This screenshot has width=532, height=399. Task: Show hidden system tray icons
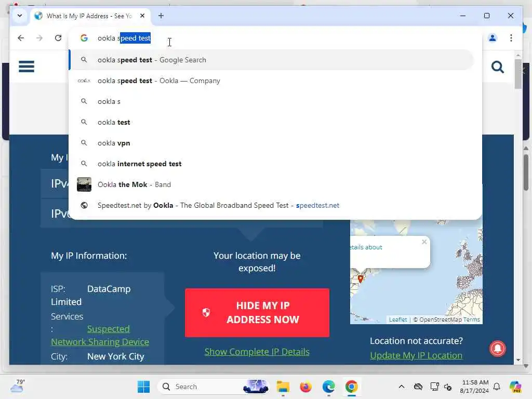point(402,387)
